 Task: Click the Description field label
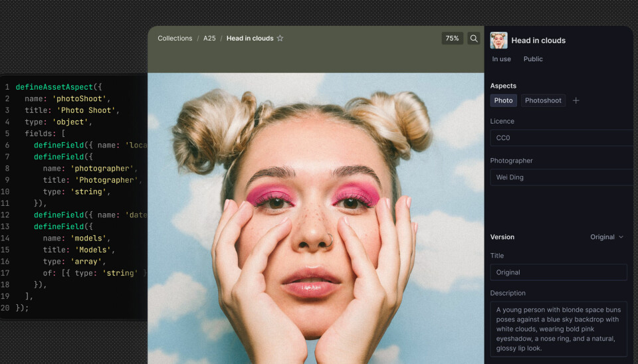tap(508, 293)
